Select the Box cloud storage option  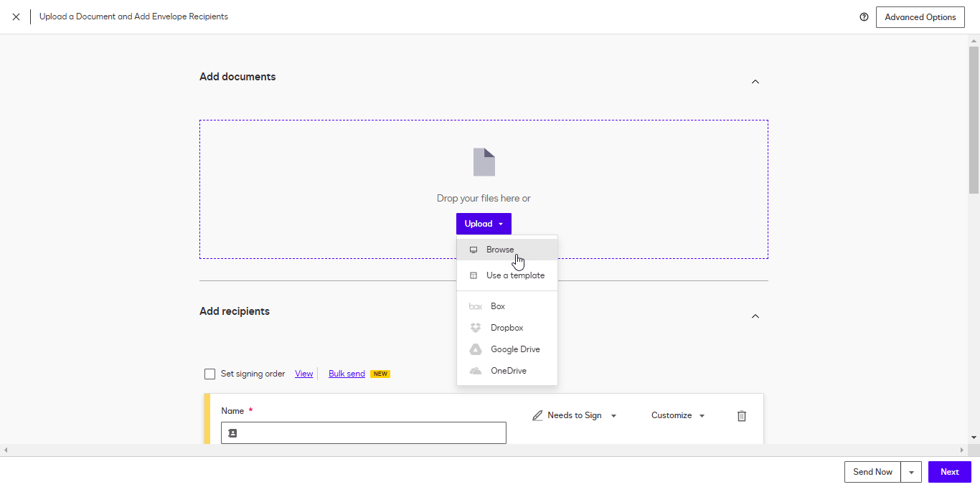[x=507, y=306]
